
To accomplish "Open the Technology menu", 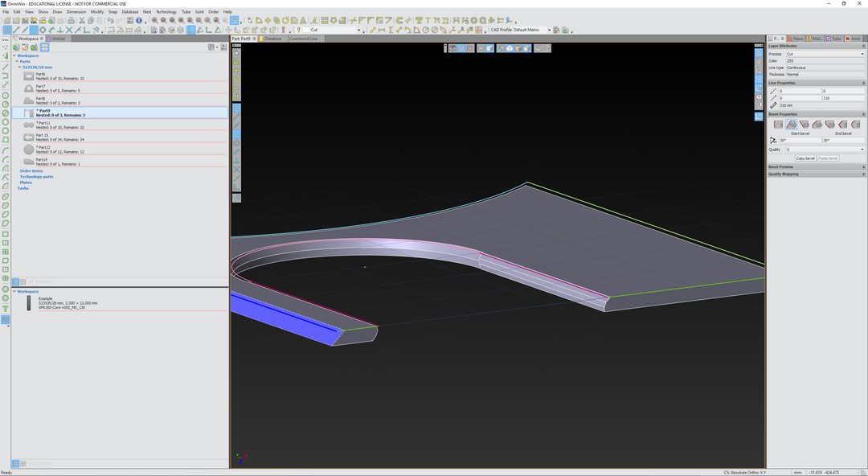I will coord(166,11).
